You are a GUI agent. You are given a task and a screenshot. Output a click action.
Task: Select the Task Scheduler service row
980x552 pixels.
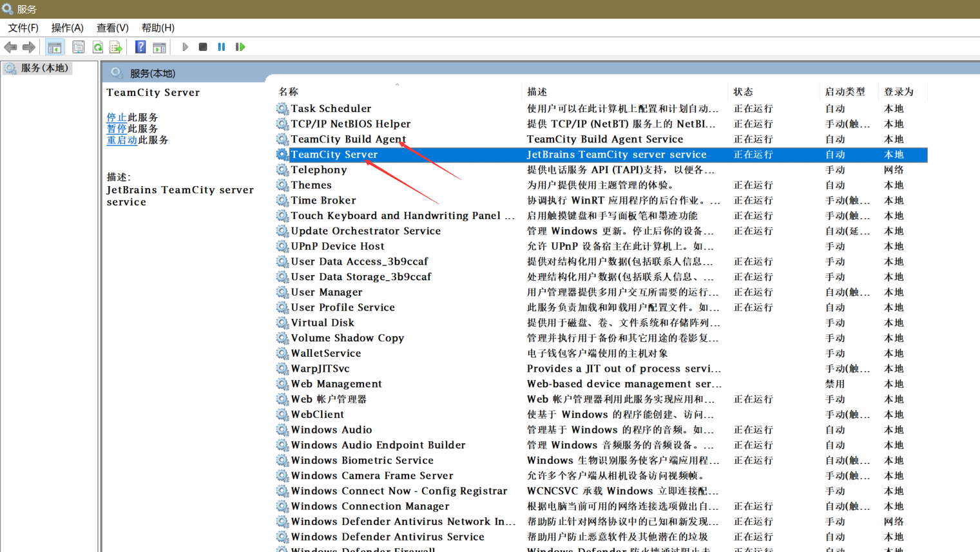601,108
